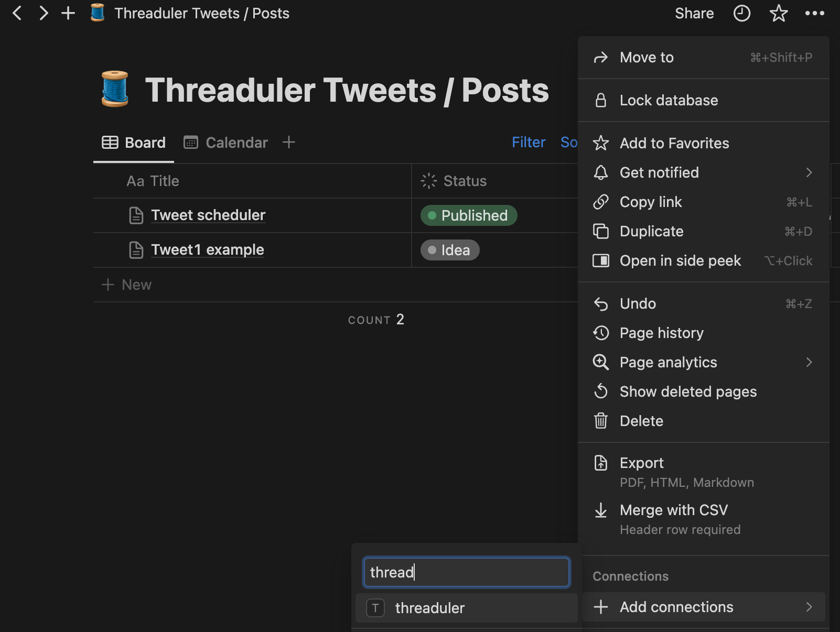This screenshot has height=632, width=840.
Task: Expand the Page analytics submenu
Action: [703, 362]
